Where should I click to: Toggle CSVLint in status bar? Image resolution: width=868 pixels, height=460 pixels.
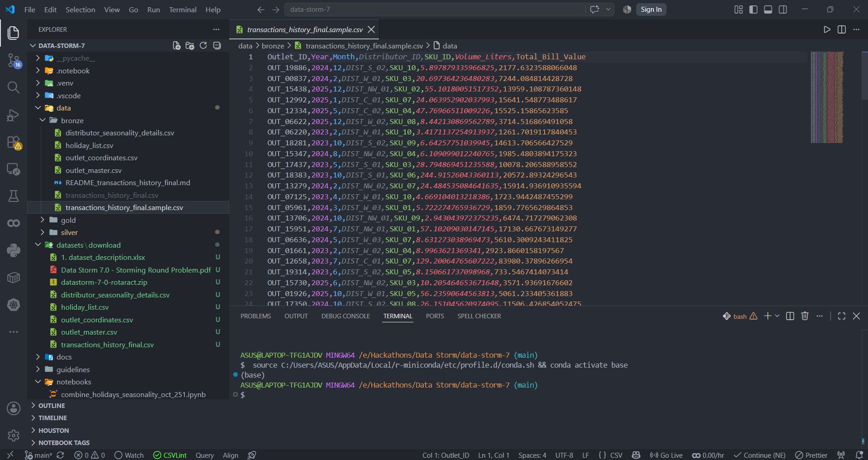(x=170, y=455)
